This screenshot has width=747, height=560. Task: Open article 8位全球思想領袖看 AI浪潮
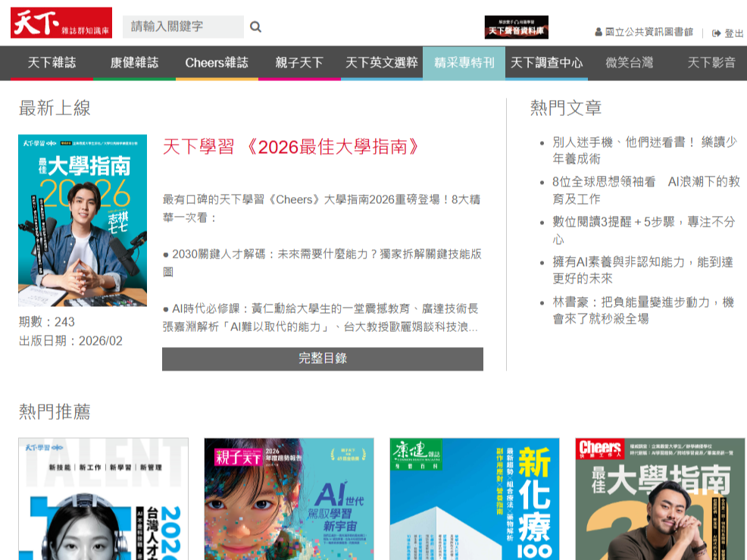[x=646, y=189]
